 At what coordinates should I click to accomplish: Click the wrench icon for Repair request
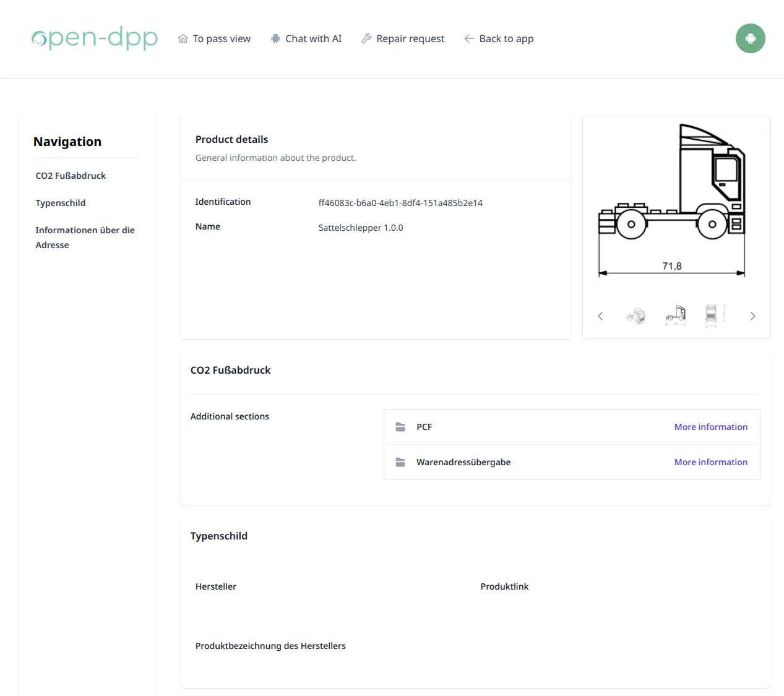click(x=366, y=38)
